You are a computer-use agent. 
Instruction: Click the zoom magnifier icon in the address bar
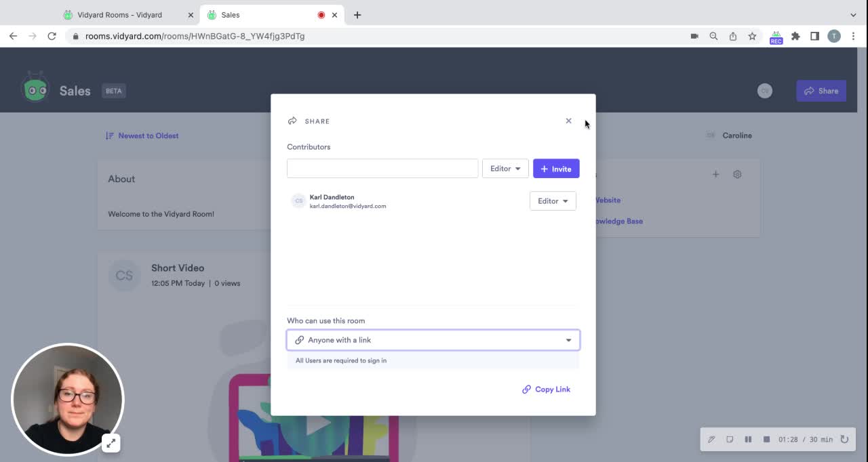(713, 36)
